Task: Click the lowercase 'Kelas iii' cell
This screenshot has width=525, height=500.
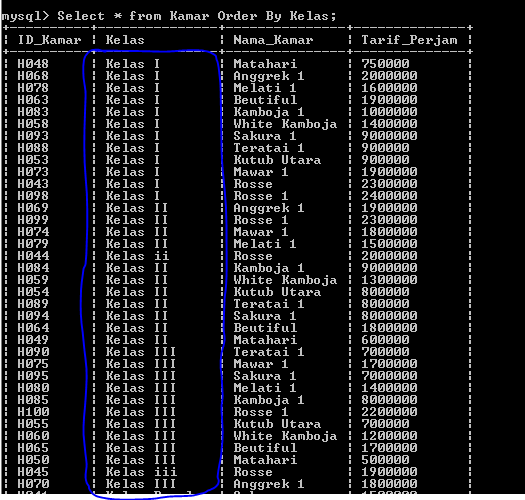Action: 141,472
